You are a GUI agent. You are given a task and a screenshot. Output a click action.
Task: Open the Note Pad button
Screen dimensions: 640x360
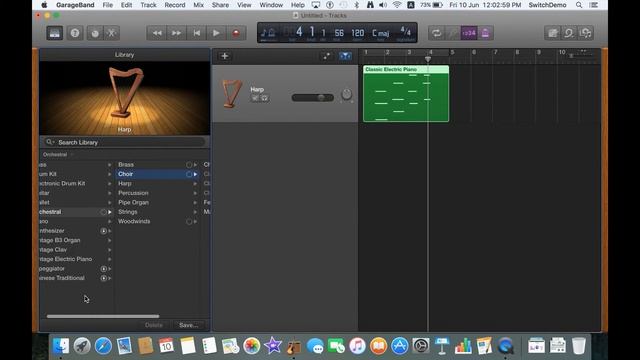(x=553, y=33)
